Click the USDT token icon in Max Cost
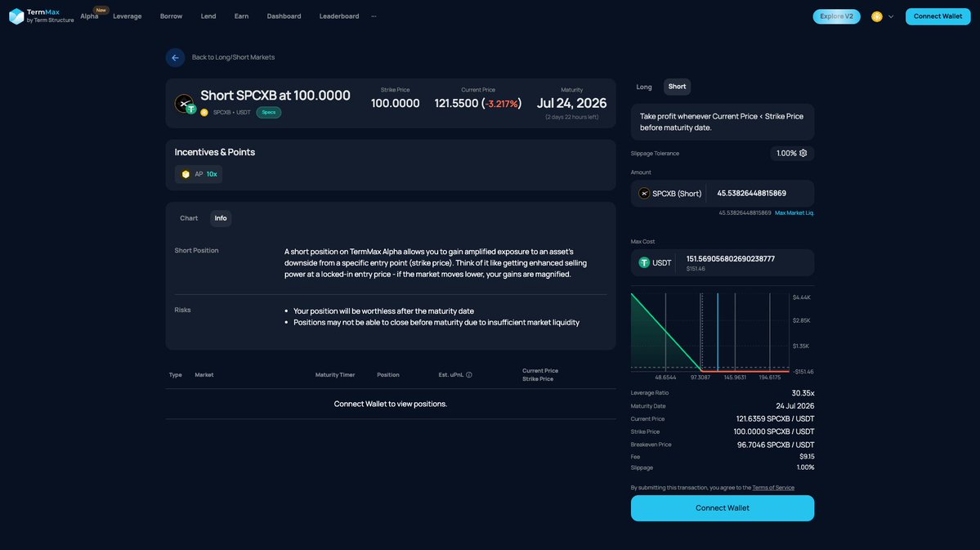The width and height of the screenshot is (980, 550). pos(644,262)
